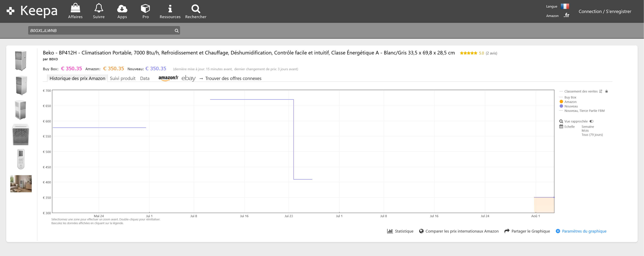This screenshot has height=256, width=644.
Task: Switch the Vue rapprochée toggle
Action: pos(592,121)
